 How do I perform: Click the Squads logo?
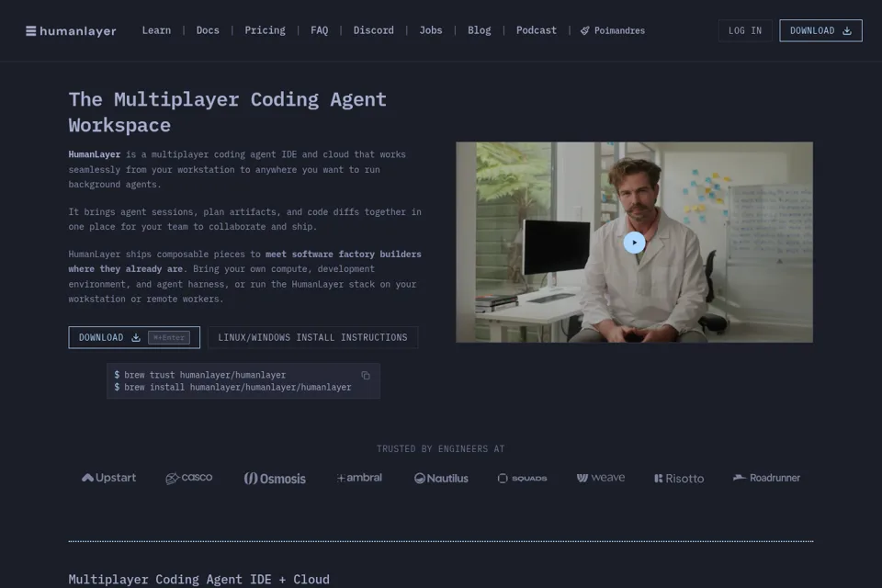click(522, 479)
